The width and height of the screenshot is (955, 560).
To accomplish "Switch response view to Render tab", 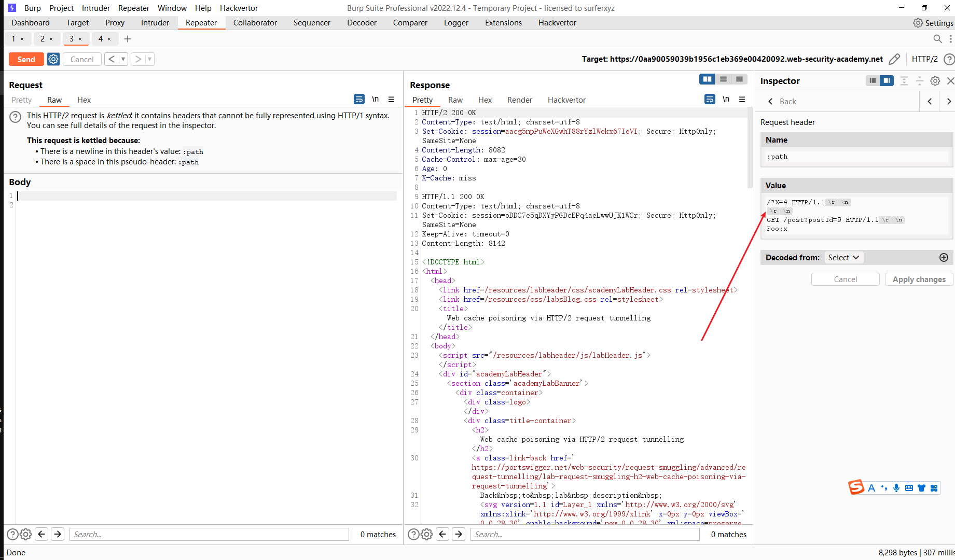I will coord(520,100).
